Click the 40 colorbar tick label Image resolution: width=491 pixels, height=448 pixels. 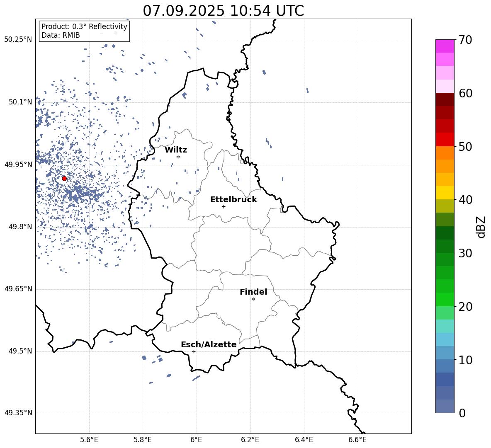466,200
